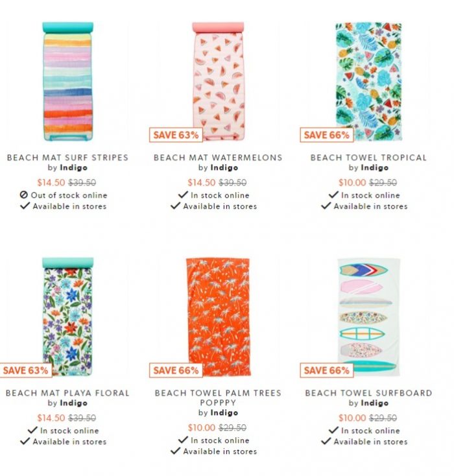
Task: Click the Beach Mat Playa Floral title
Action: [x=67, y=393]
